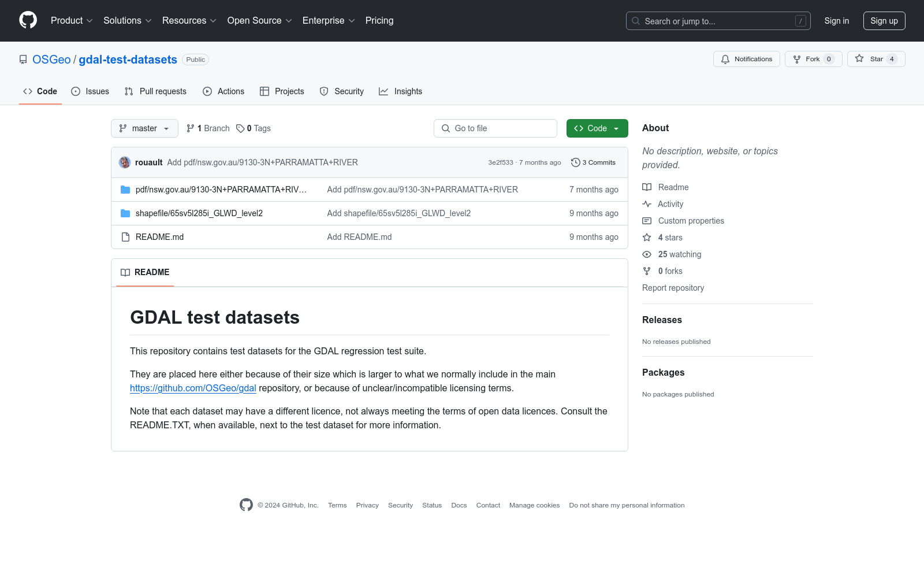Go to the Pull requests tab
This screenshot has width=924, height=578.
click(x=155, y=91)
